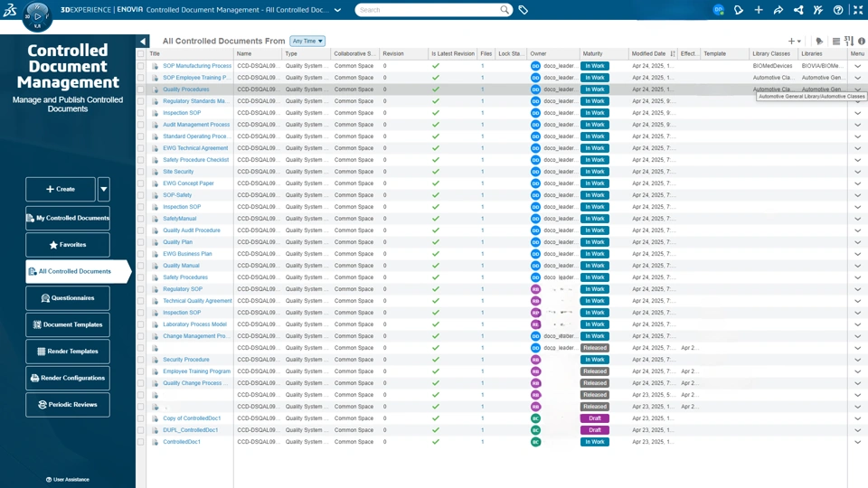Check the ControlledDoc1 row checkbox

(141, 442)
